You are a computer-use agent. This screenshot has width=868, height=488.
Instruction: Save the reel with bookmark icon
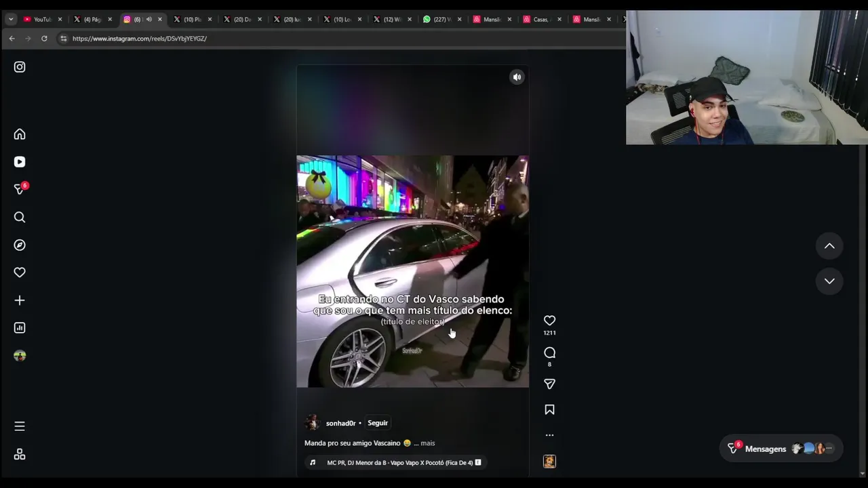(549, 409)
